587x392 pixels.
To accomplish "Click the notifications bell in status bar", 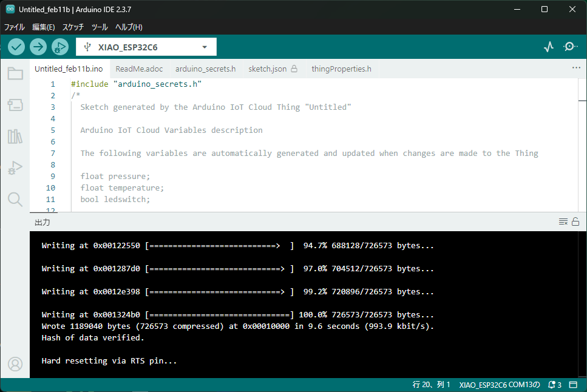I will tap(554, 385).
